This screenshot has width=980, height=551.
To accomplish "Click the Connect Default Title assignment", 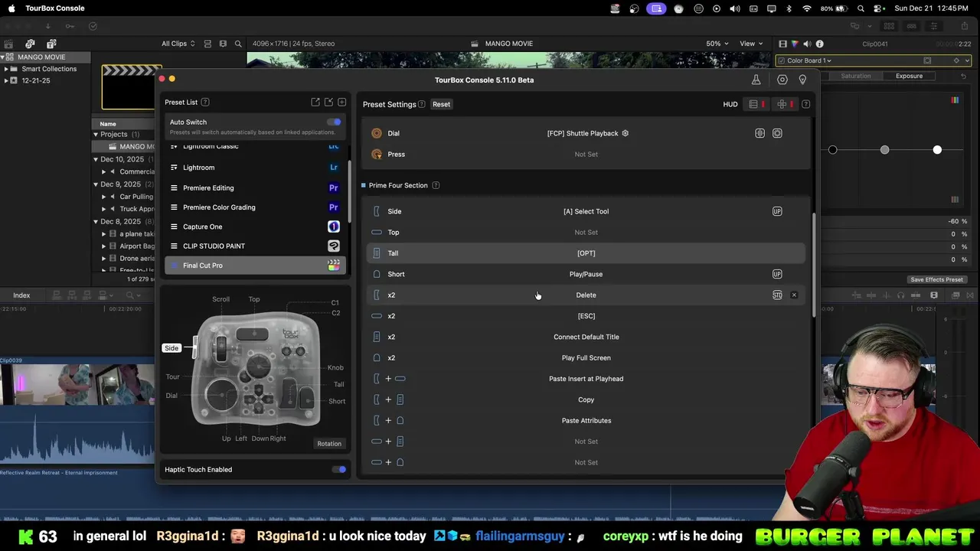I will point(586,337).
